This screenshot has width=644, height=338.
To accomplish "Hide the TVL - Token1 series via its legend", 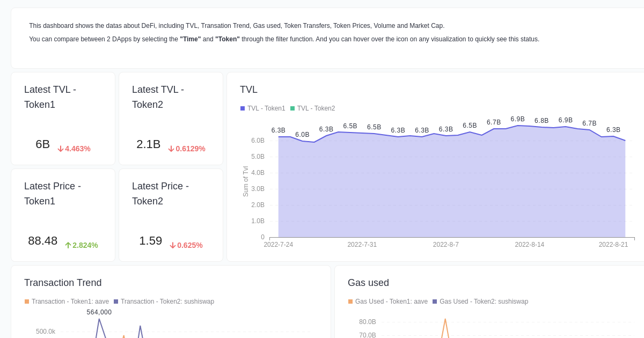I will 243,108.
